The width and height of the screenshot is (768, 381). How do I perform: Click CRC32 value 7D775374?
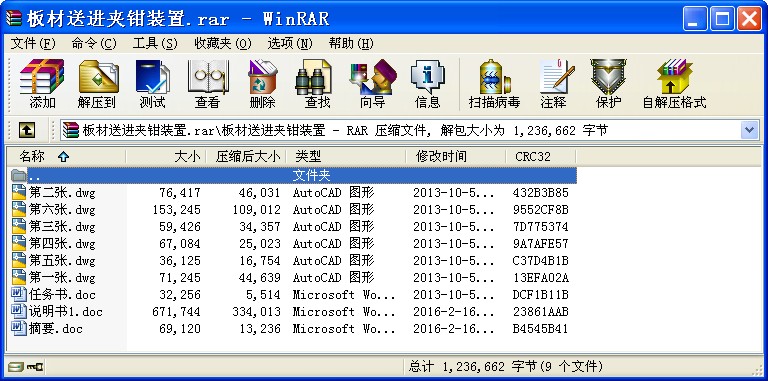pos(541,227)
